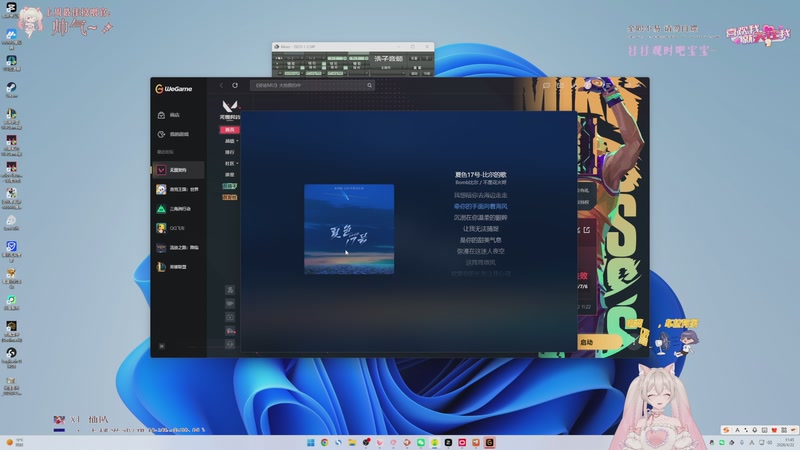Click fourth tool icon with red dot
The height and width of the screenshot is (450, 800).
pos(230,331)
